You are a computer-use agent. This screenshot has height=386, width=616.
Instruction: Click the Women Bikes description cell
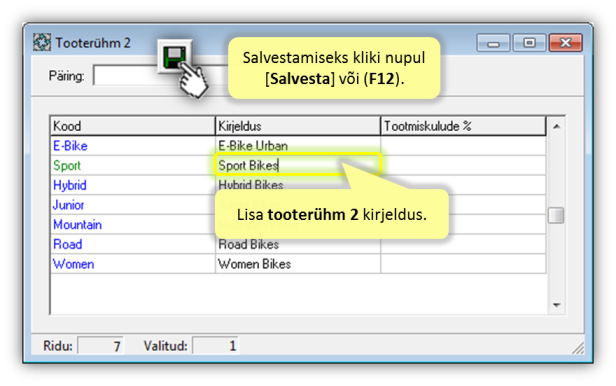click(x=298, y=263)
